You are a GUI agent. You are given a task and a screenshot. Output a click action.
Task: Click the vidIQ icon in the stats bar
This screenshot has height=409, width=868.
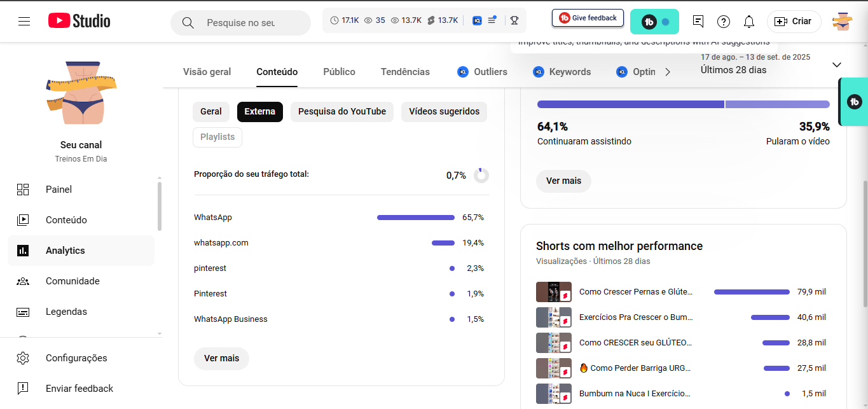477,20
